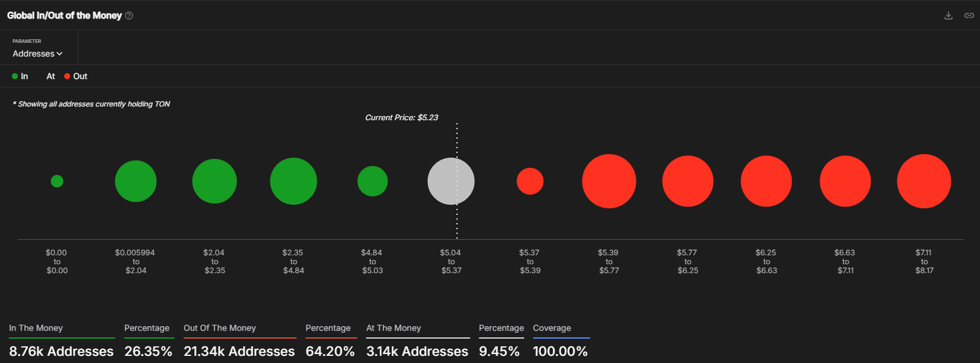Click the Out Of The Money heading
Screen dimensions: 980x363
(x=220, y=328)
